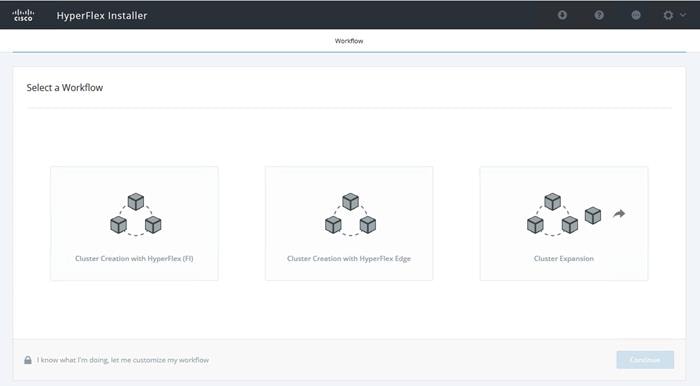Click the 'Cluster Creation with HyperFlex (FI)' label

pyautogui.click(x=134, y=258)
